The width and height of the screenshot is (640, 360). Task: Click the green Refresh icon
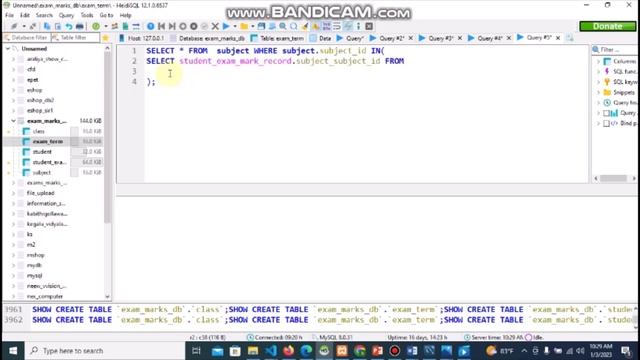pyautogui.click(x=96, y=26)
